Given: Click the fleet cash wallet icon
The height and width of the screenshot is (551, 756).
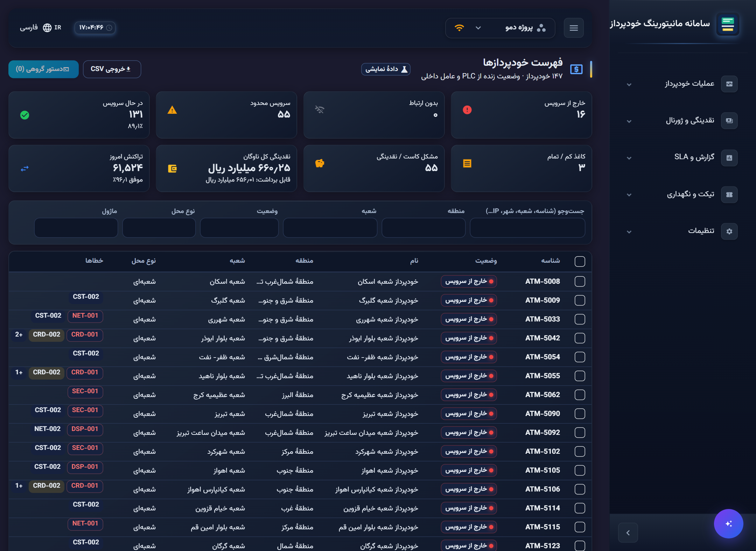Looking at the screenshot, I should point(172,169).
